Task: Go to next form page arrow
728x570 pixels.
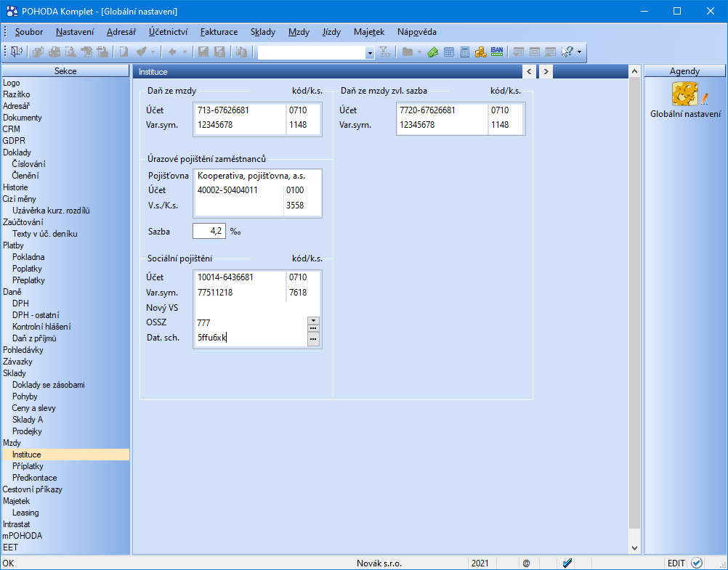Action: 544,71
